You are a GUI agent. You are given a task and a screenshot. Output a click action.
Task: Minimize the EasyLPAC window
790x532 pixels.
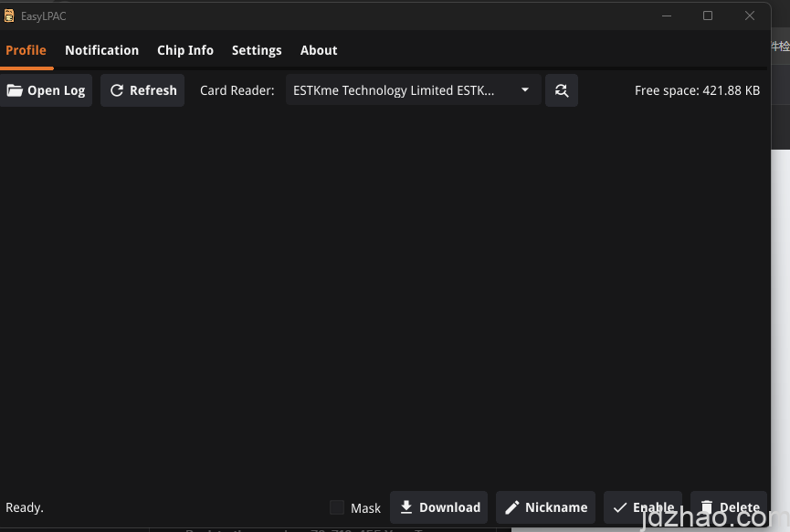pos(665,16)
